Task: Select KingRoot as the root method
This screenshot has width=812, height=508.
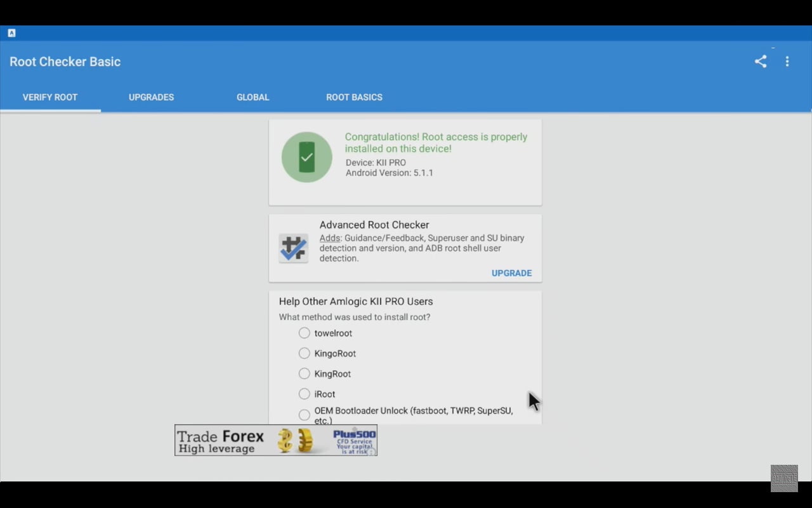Action: tap(304, 374)
